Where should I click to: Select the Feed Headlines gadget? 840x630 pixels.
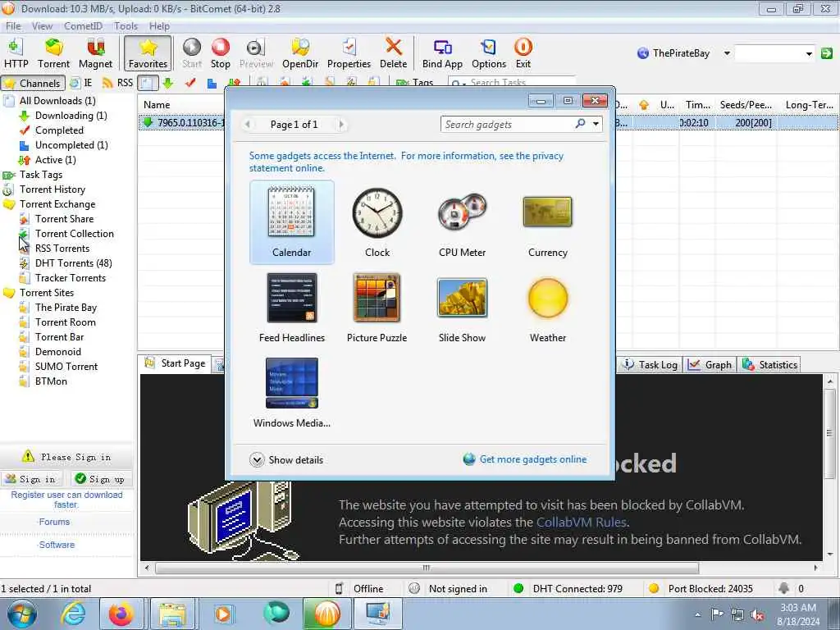[291, 308]
